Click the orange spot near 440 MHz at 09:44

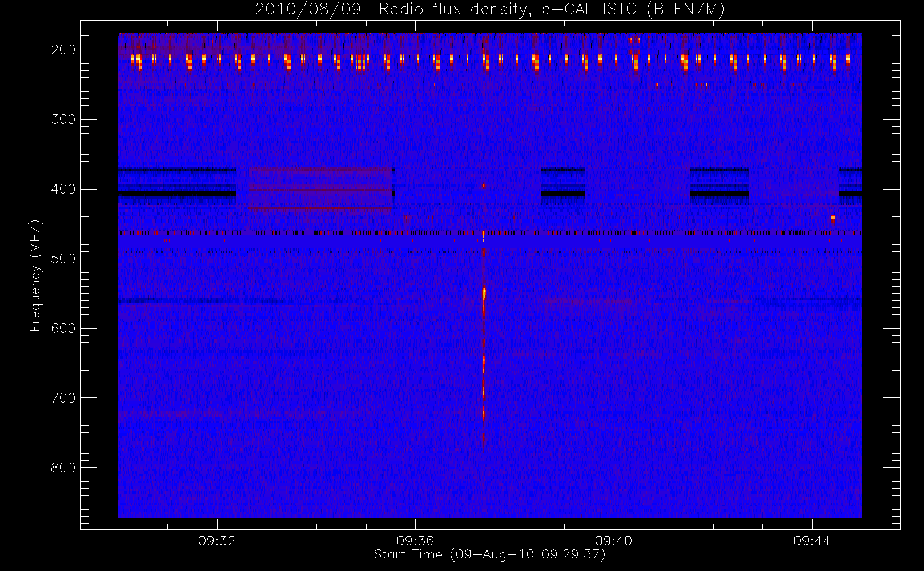(833, 218)
